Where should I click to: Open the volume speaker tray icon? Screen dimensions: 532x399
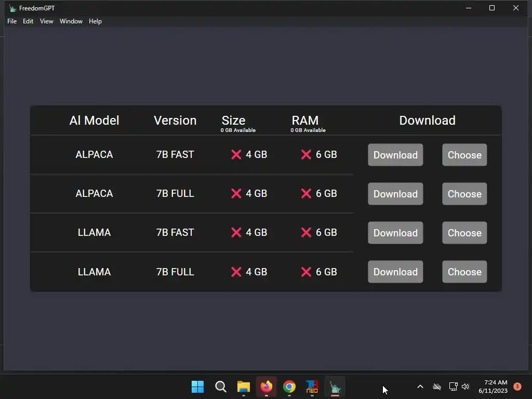point(465,387)
